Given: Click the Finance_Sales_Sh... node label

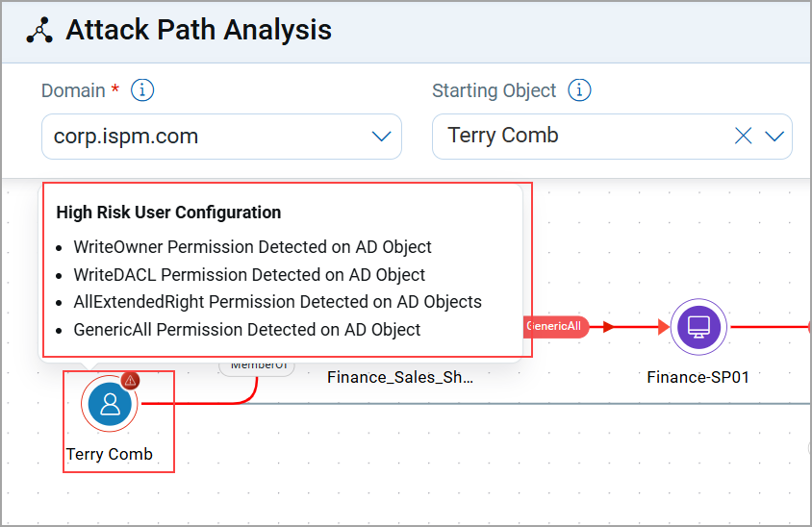Looking at the screenshot, I should click(x=400, y=378).
